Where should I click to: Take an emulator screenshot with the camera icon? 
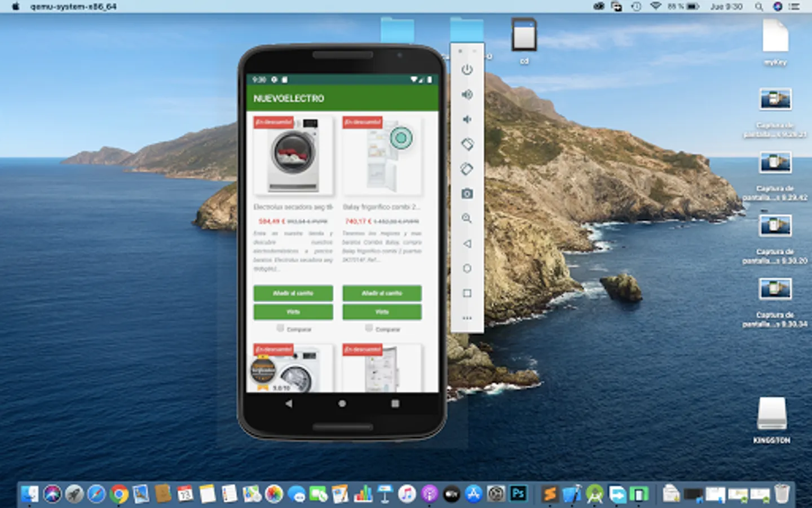click(467, 194)
